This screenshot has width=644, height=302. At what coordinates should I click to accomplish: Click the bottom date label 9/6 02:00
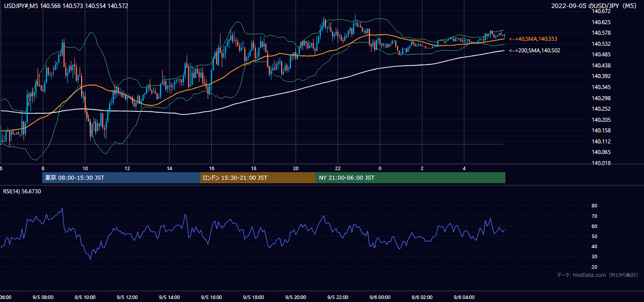click(x=422, y=297)
